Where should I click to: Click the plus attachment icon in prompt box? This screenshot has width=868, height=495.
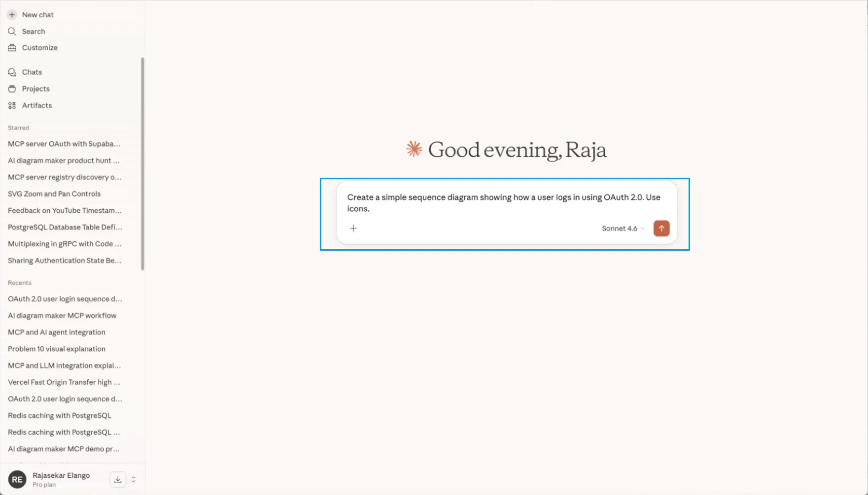(353, 229)
